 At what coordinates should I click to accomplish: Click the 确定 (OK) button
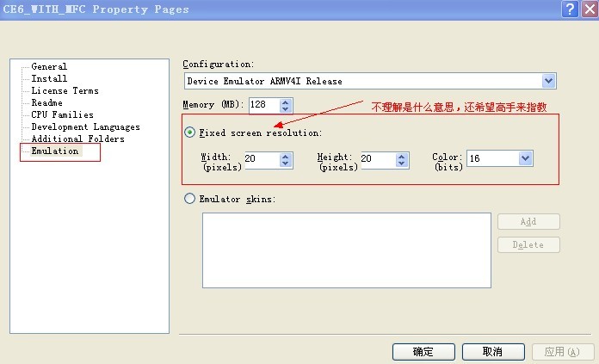click(423, 351)
